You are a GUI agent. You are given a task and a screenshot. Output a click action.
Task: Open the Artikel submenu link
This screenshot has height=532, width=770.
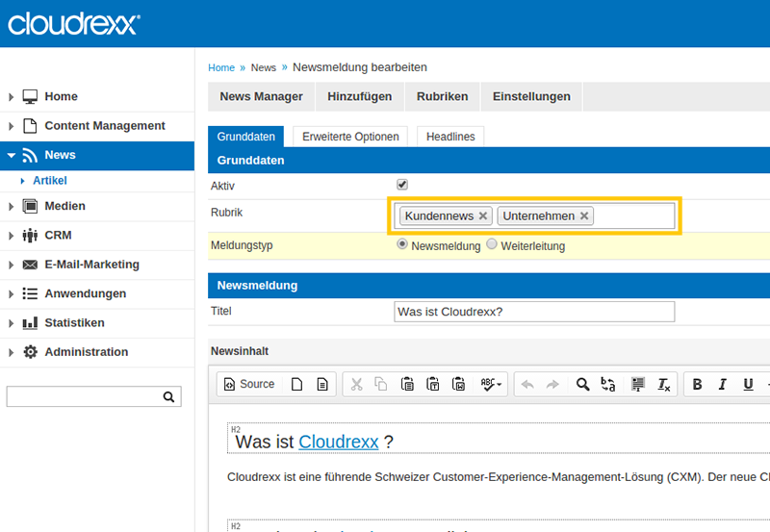(50, 181)
